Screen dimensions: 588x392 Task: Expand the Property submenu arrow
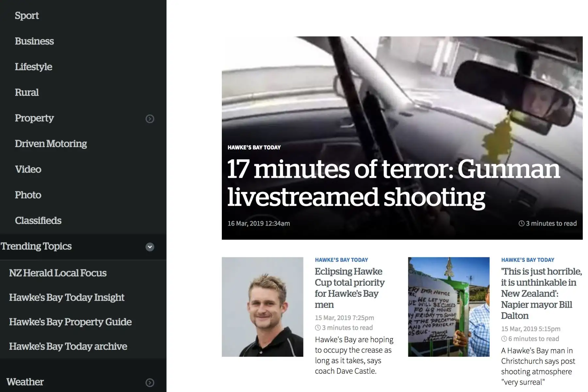tap(150, 119)
